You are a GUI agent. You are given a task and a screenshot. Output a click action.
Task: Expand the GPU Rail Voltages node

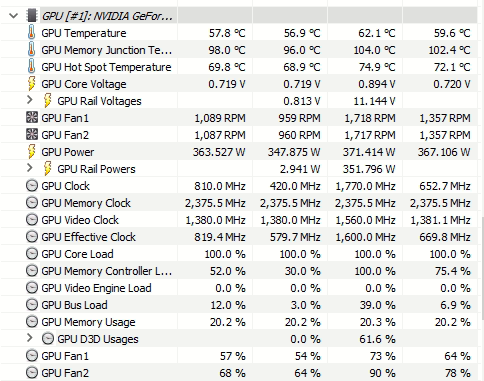[x=30, y=100]
